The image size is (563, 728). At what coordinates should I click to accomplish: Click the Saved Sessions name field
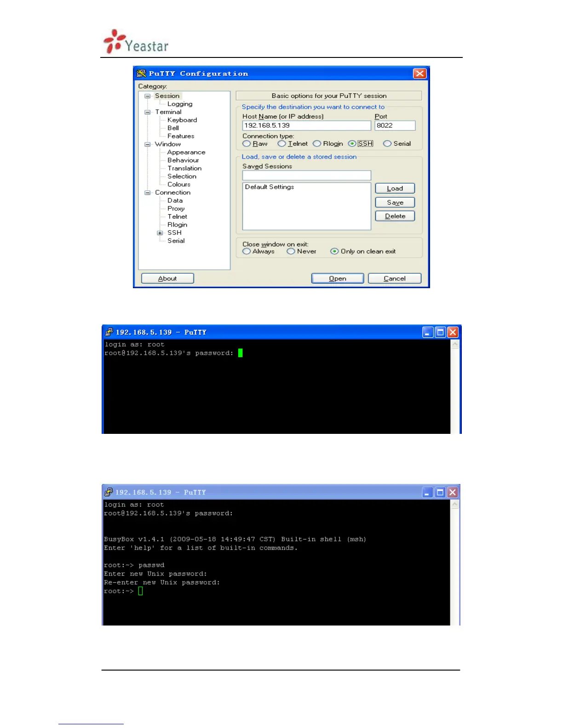tap(306, 175)
